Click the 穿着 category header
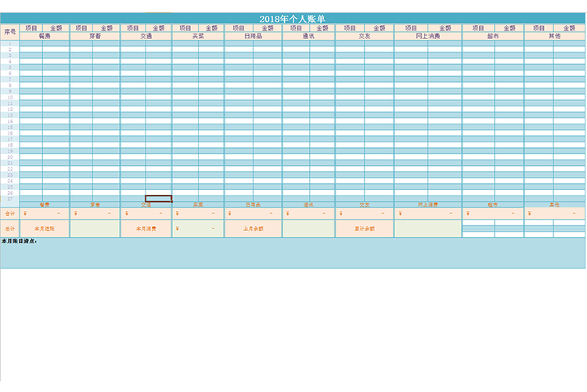 click(95, 36)
